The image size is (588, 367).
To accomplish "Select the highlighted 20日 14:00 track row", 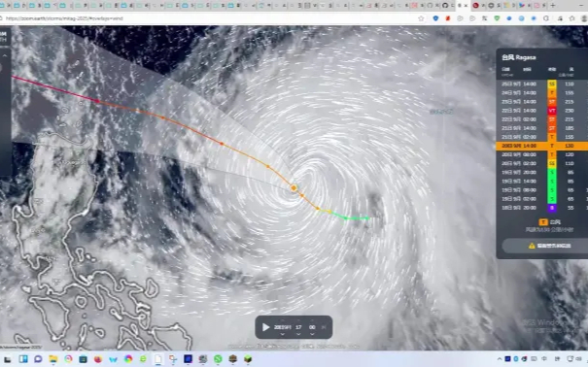I will tap(542, 146).
